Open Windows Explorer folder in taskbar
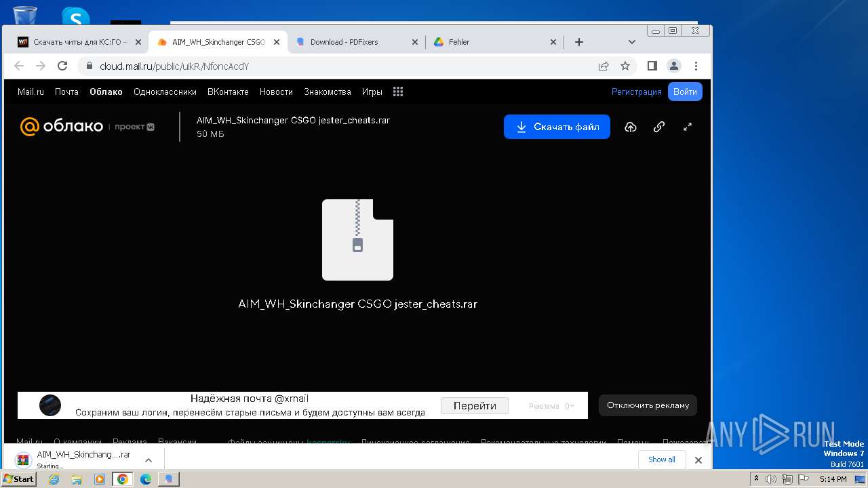Viewport: 868px width, 488px height. coord(77,479)
